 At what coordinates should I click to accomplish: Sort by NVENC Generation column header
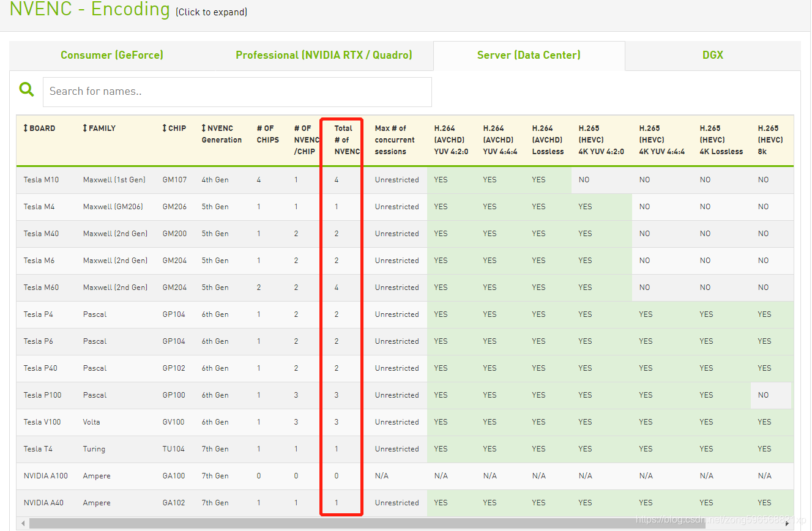pos(222,134)
